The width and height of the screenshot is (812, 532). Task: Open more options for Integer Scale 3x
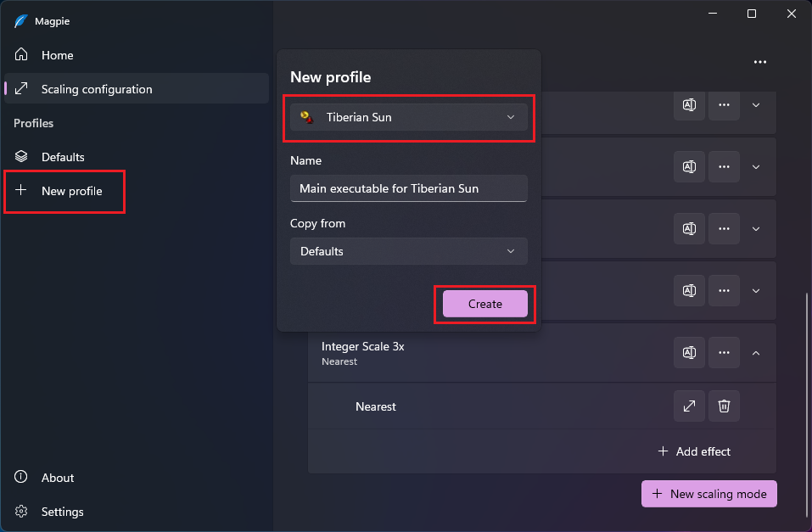[724, 353]
